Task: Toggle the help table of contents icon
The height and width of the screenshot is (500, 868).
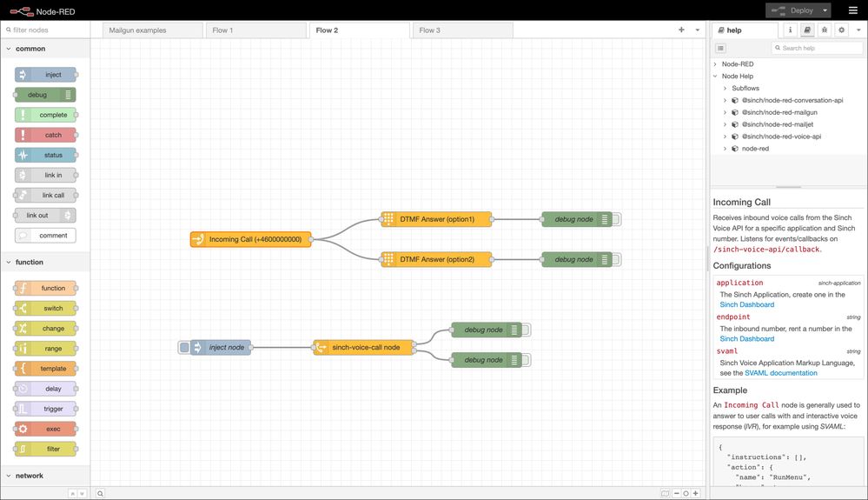Action: pos(720,48)
